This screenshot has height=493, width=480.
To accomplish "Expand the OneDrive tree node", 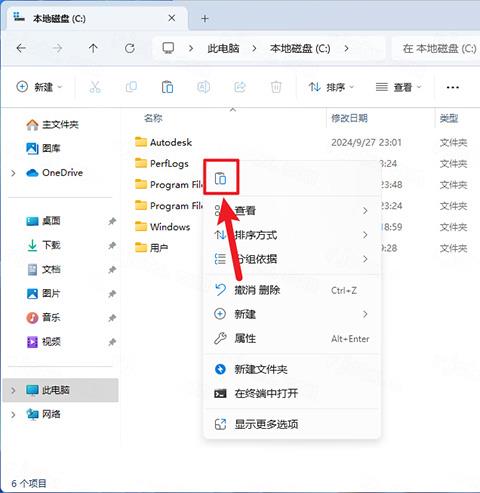I will [13, 173].
